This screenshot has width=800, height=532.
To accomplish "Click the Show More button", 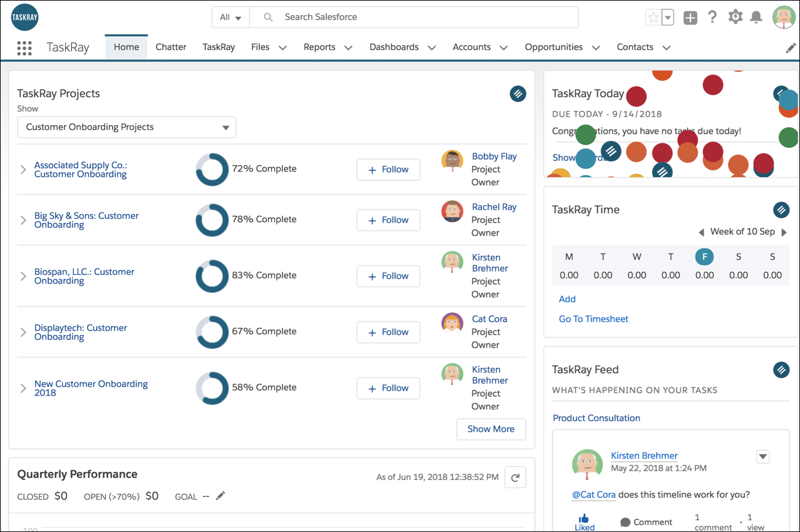I will click(x=491, y=429).
